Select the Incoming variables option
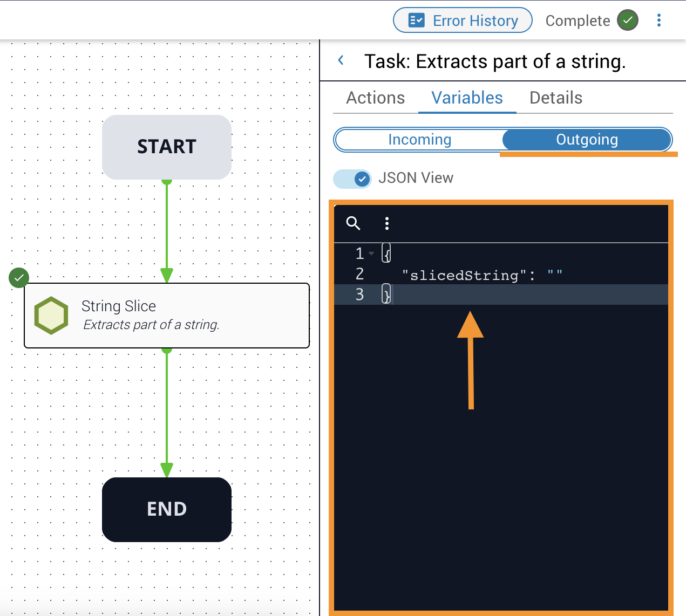 419,140
